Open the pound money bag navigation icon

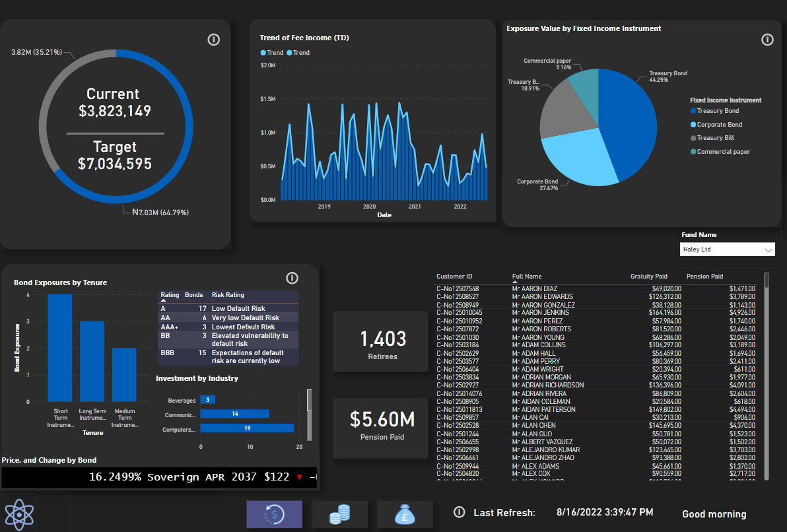pyautogui.click(x=404, y=514)
